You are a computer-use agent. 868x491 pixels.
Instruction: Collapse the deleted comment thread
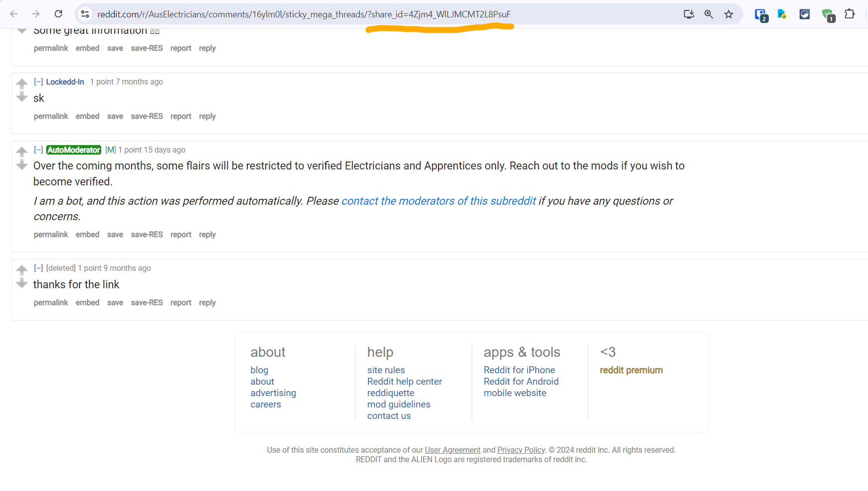[x=38, y=268]
